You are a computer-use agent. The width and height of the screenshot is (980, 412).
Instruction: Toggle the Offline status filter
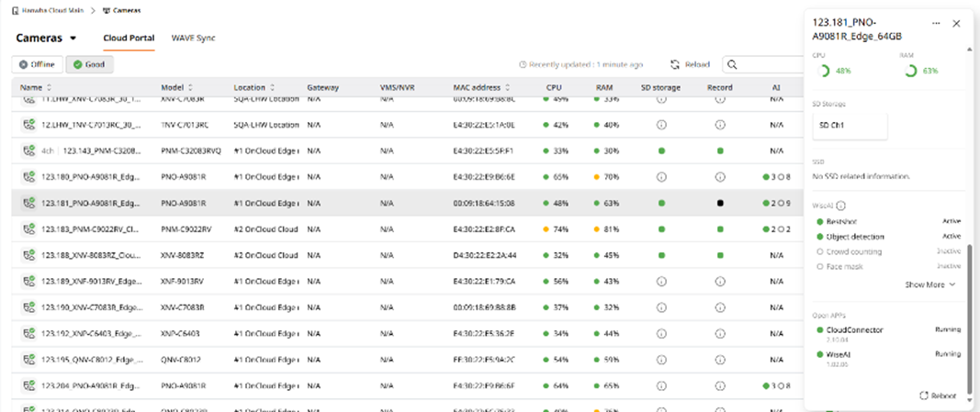[38, 64]
